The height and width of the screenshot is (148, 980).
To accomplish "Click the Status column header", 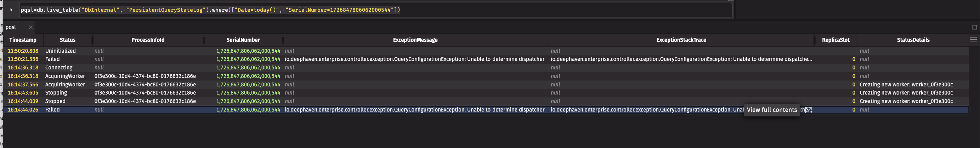I will tap(67, 40).
